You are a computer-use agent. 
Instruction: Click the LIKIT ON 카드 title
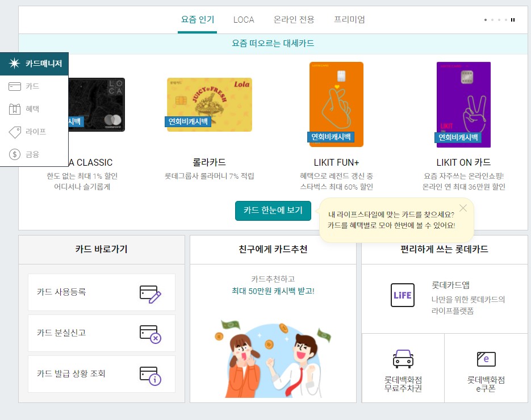pos(463,162)
